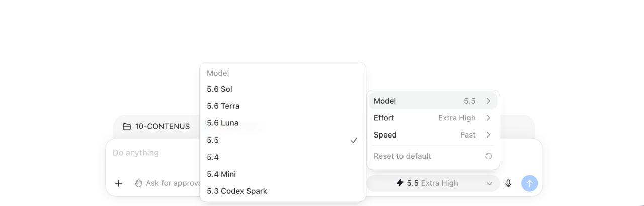Pick the 5.6 Luna model
The width and height of the screenshot is (644, 206).
point(283,123)
